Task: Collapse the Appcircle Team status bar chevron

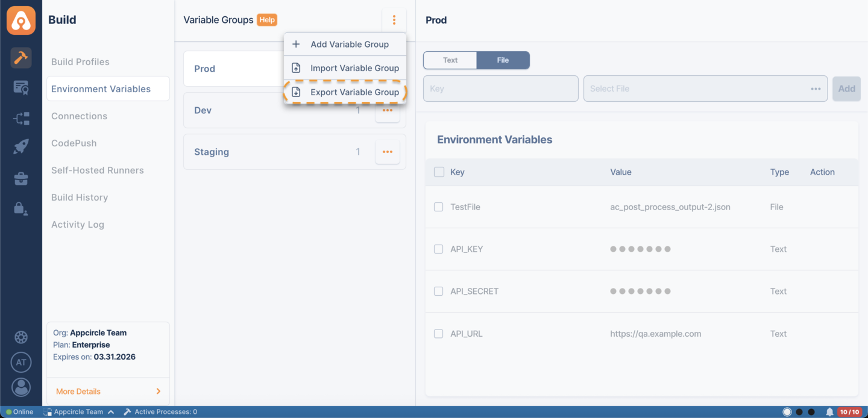Action: (x=110, y=412)
